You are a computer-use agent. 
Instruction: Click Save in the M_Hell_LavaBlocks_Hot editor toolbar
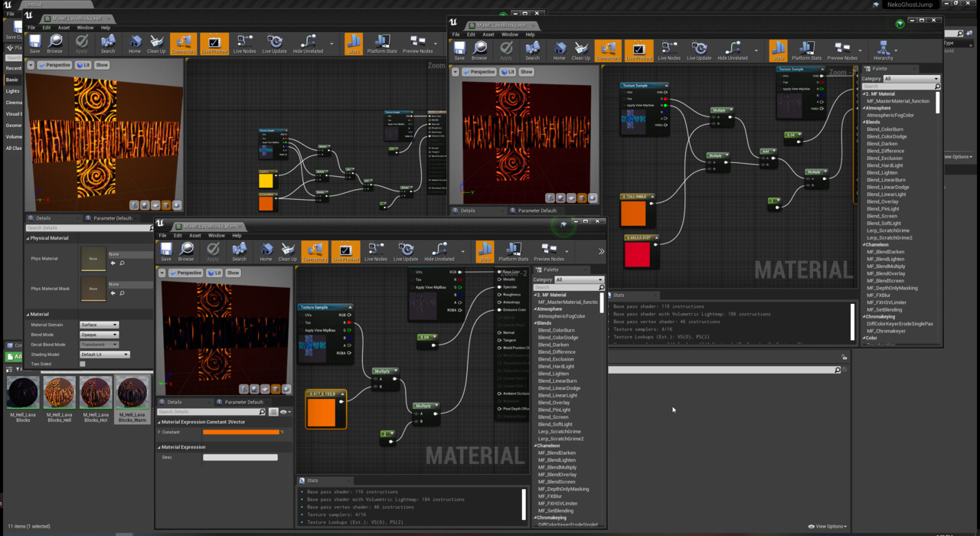click(459, 51)
